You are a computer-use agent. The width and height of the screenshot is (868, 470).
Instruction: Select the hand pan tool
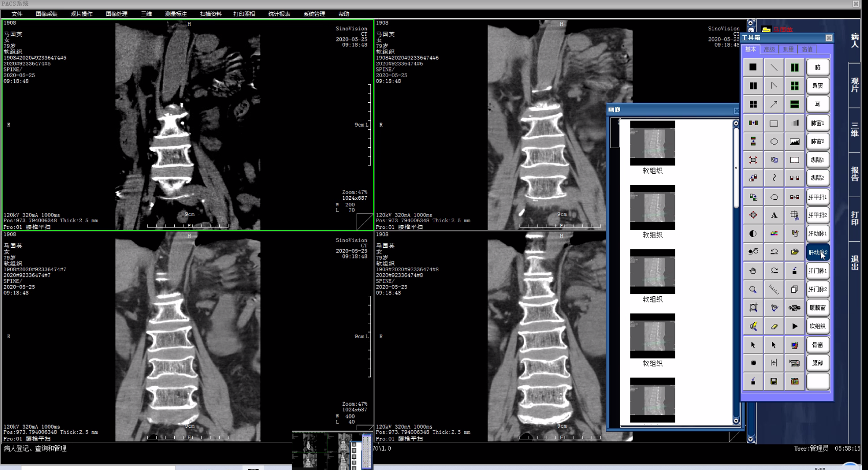753,271
